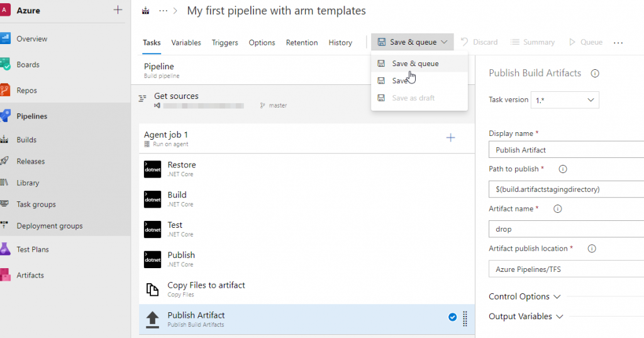Open the Boards sidebar icon
Viewport: 644px width, 338px height.
pos(5,65)
